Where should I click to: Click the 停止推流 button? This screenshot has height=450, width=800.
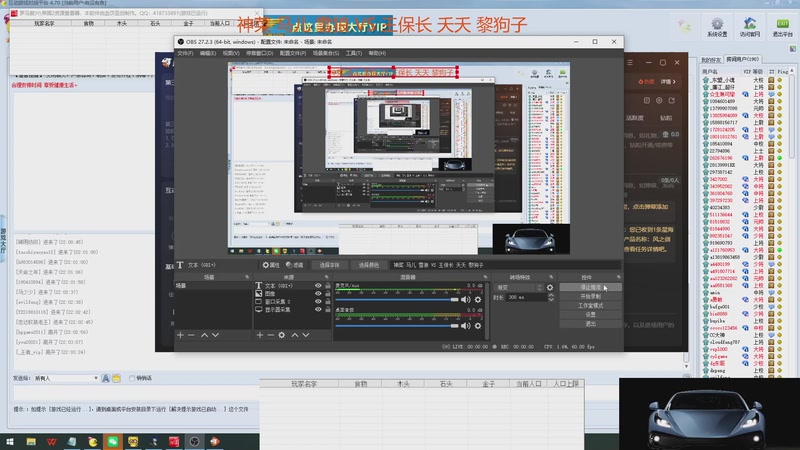coord(590,288)
